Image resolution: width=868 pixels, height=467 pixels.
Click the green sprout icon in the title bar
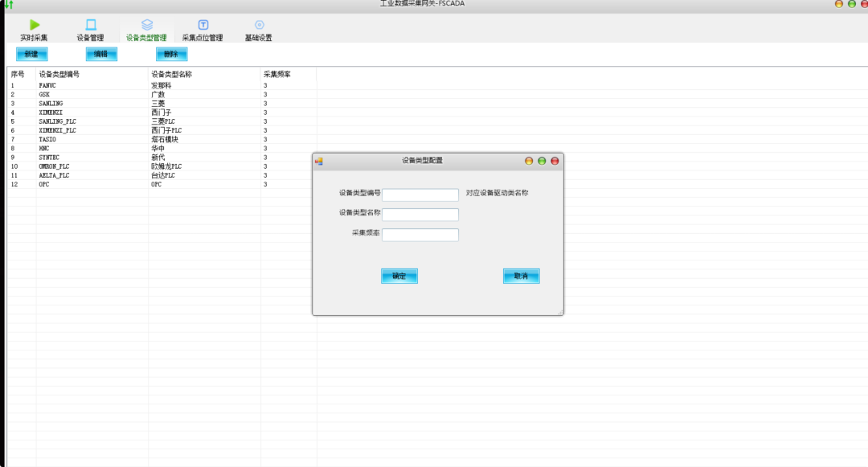[6, 3]
